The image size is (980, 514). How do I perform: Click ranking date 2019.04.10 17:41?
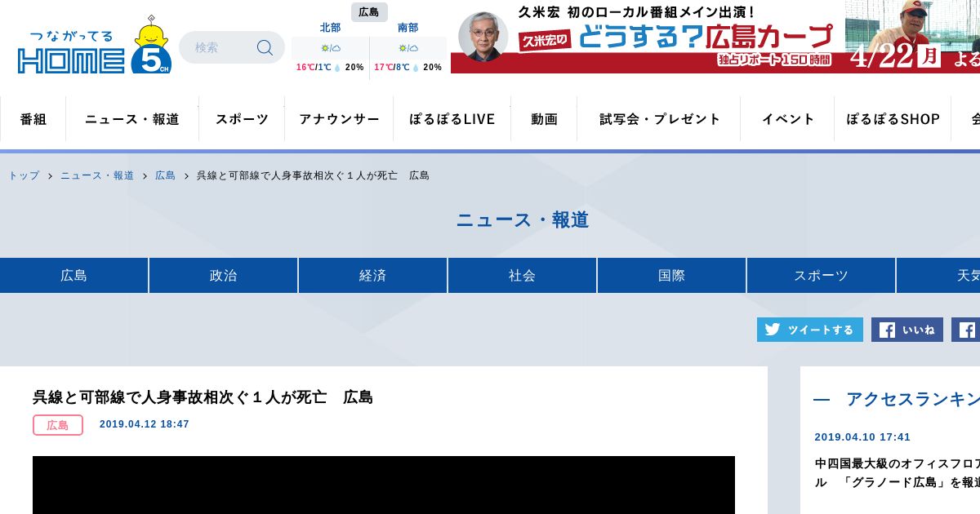pyautogui.click(x=862, y=437)
